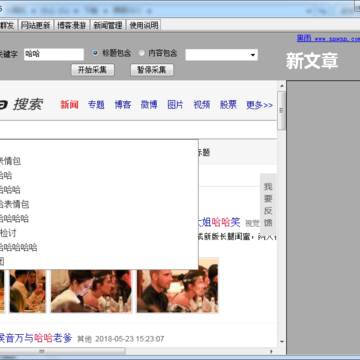Click the horizontal scrollbar thumb

[62, 351]
